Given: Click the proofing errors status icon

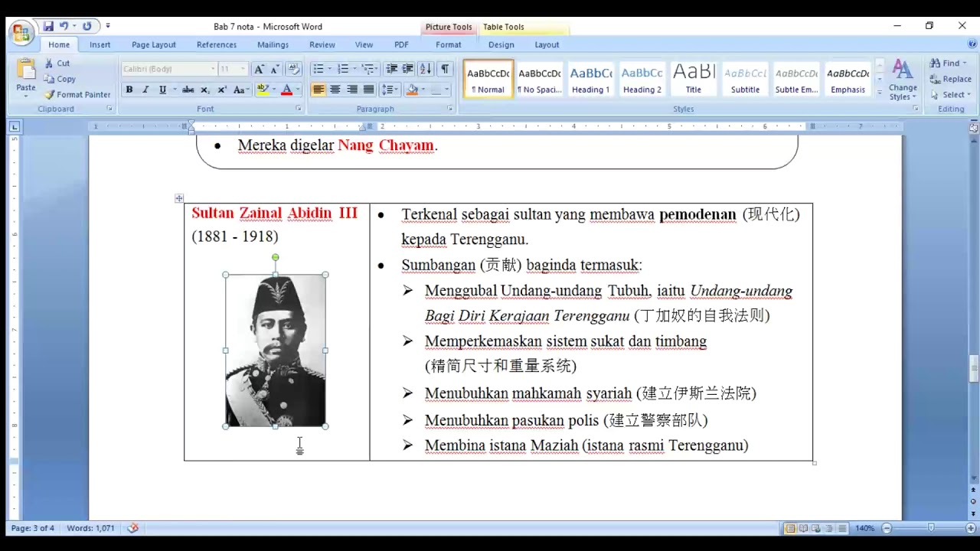Looking at the screenshot, I should coord(133,528).
